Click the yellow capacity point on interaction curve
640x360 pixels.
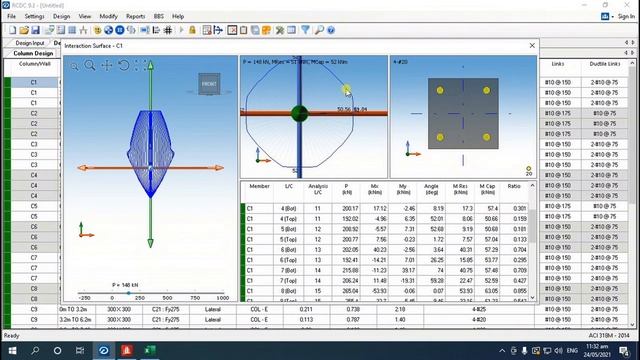[x=346, y=89]
